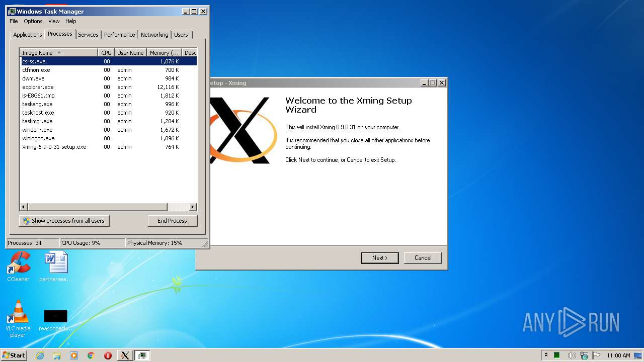
Task: Click End Process button
Action: [x=173, y=221]
